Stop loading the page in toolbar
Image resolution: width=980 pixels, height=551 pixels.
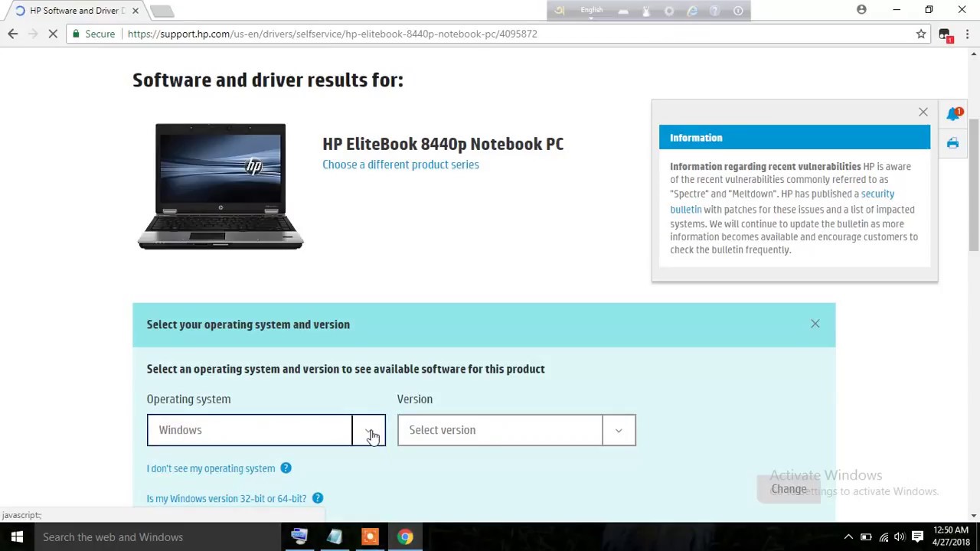(52, 34)
